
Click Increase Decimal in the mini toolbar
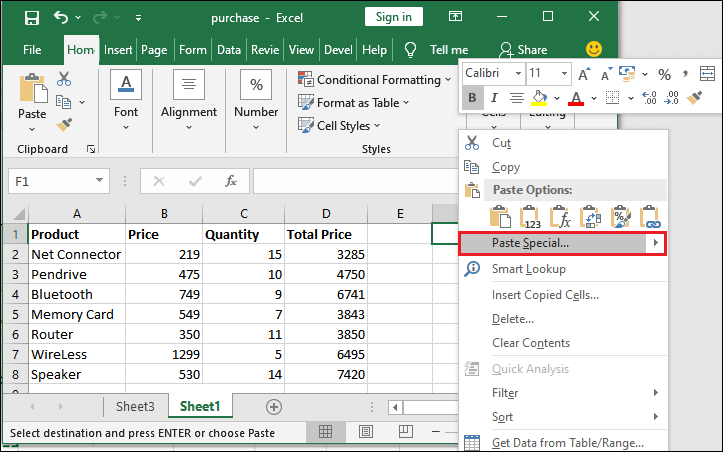[x=649, y=98]
